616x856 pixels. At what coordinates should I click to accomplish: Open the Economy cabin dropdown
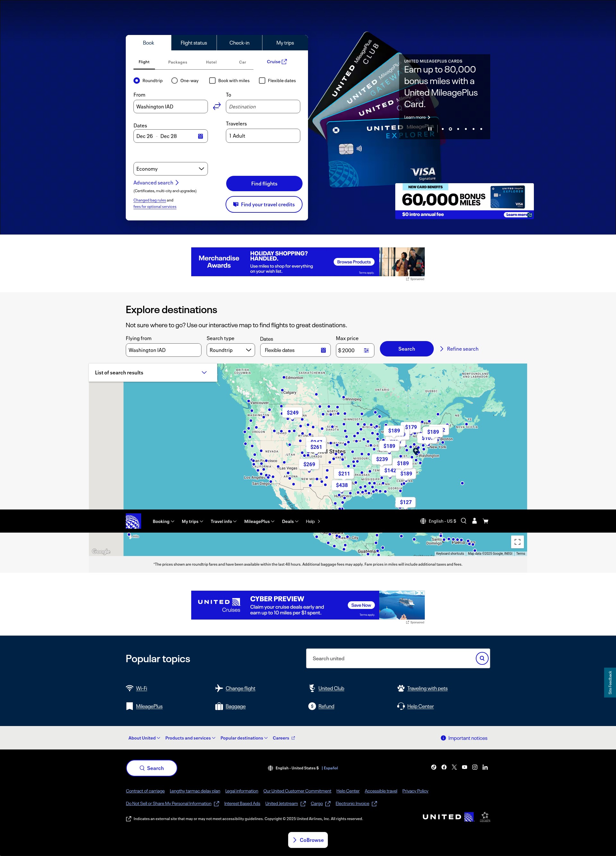171,169
